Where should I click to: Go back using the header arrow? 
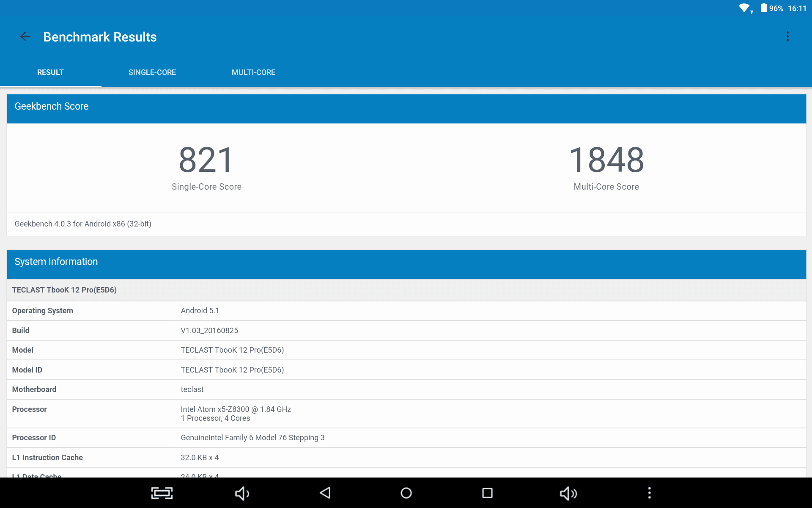point(25,37)
